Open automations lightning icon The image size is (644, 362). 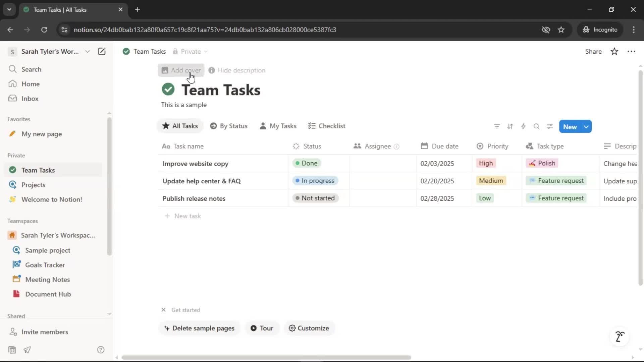tap(523, 126)
